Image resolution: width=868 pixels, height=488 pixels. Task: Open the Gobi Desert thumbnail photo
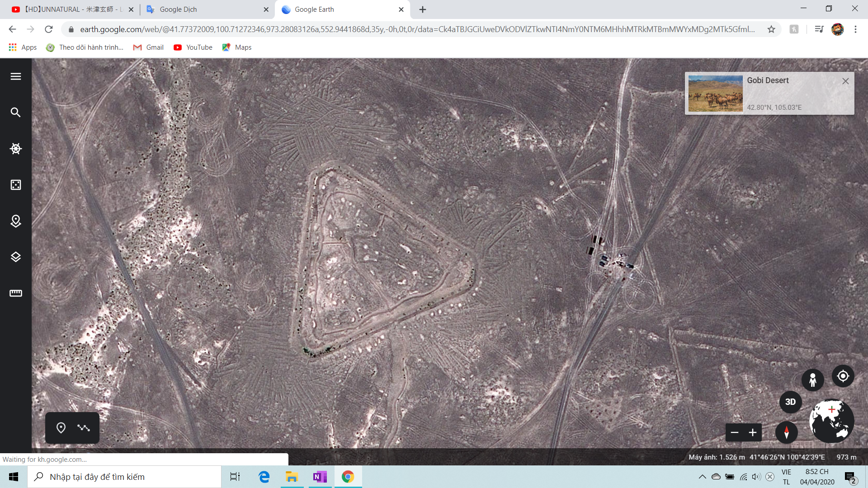[715, 94]
